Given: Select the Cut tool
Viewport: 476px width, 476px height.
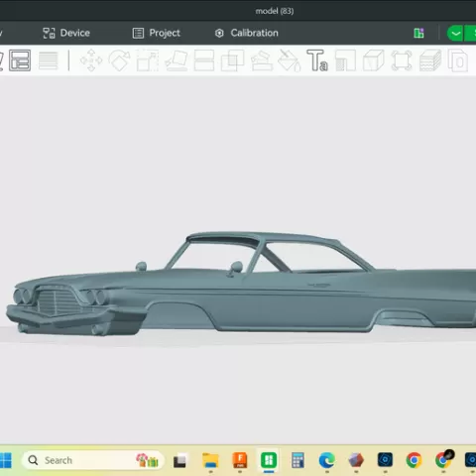Looking at the screenshot, I should tap(204, 60).
